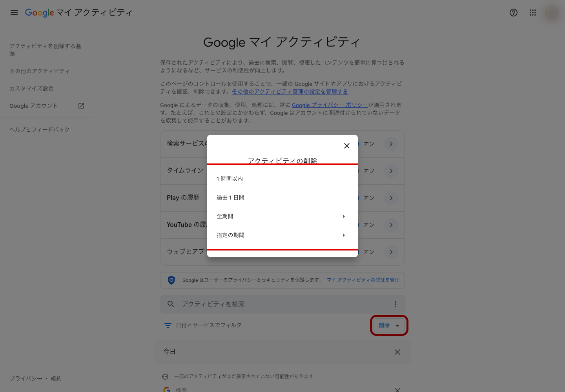The image size is (565, 392).
Task: Click the filter lines icon
Action: pos(168,325)
